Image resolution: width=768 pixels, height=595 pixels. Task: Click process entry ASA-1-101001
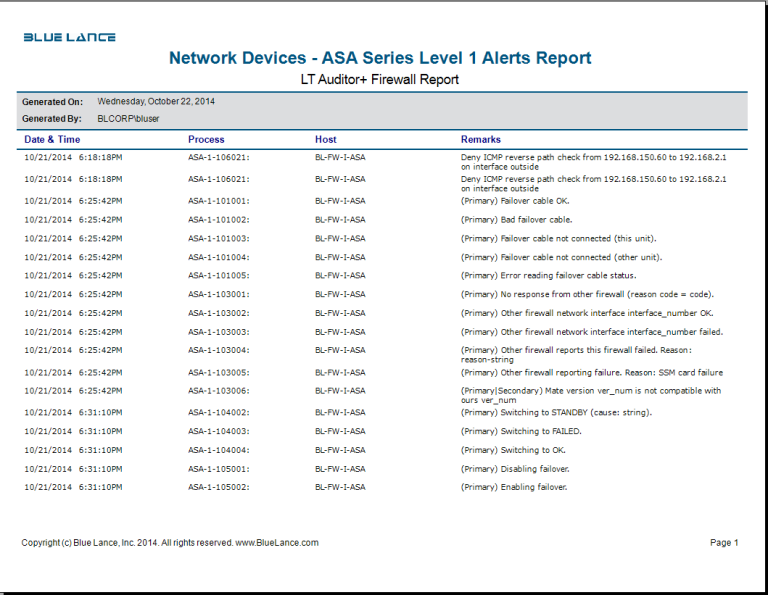tap(219, 201)
